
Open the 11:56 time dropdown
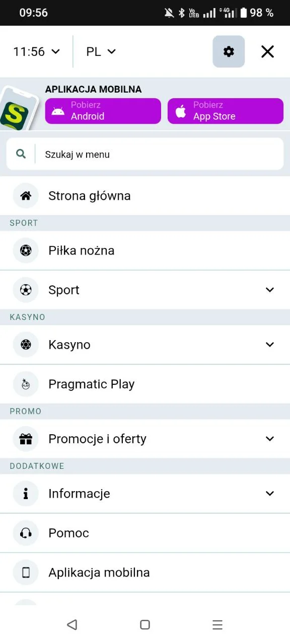coord(35,51)
